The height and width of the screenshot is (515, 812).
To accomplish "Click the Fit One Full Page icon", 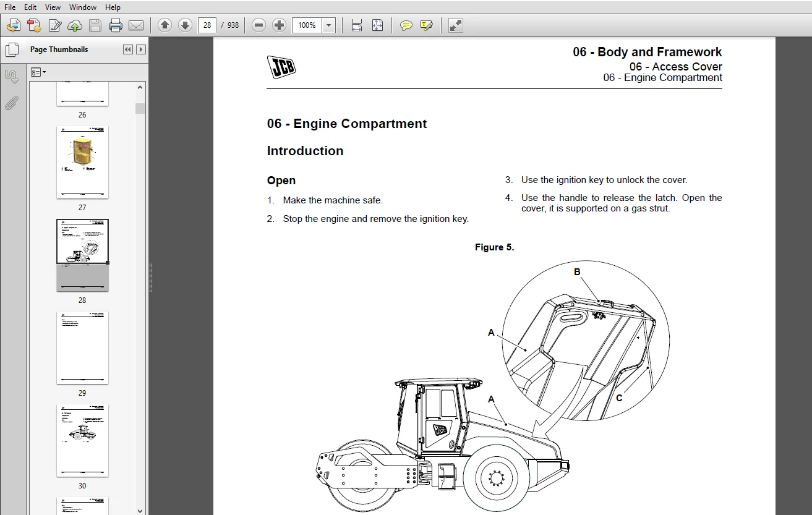I will 377,25.
